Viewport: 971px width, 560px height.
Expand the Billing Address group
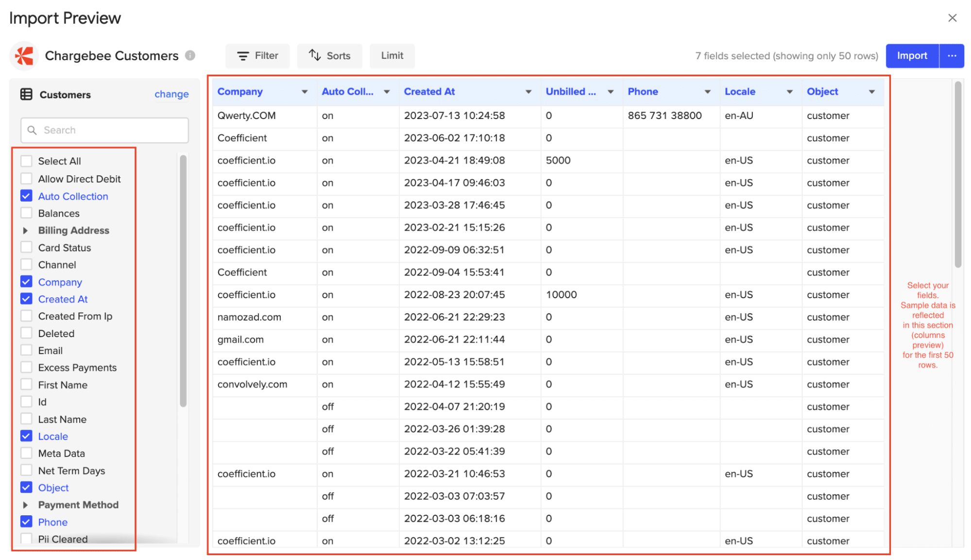click(x=25, y=231)
